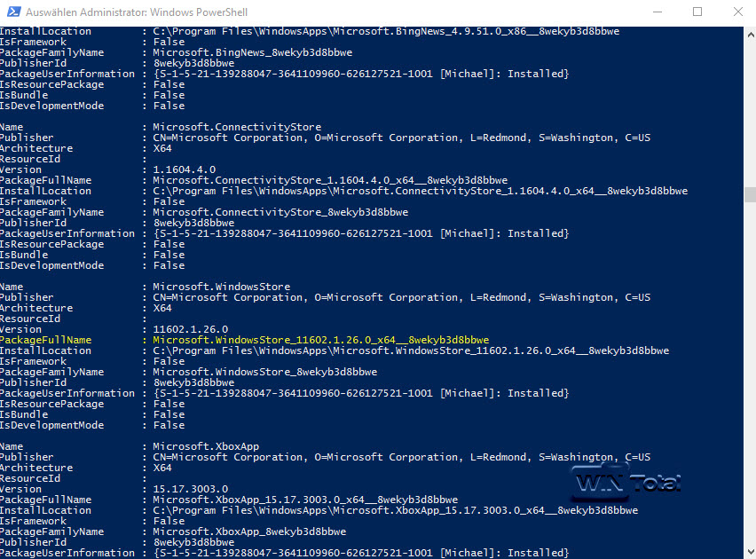Screen dimensions: 756x559
Task: Click version value 11602.1.26.0
Action: (191, 329)
